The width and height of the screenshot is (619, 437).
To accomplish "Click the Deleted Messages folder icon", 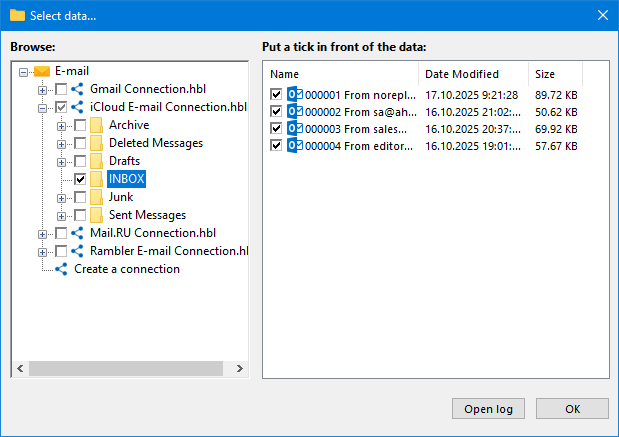I will (x=96, y=143).
